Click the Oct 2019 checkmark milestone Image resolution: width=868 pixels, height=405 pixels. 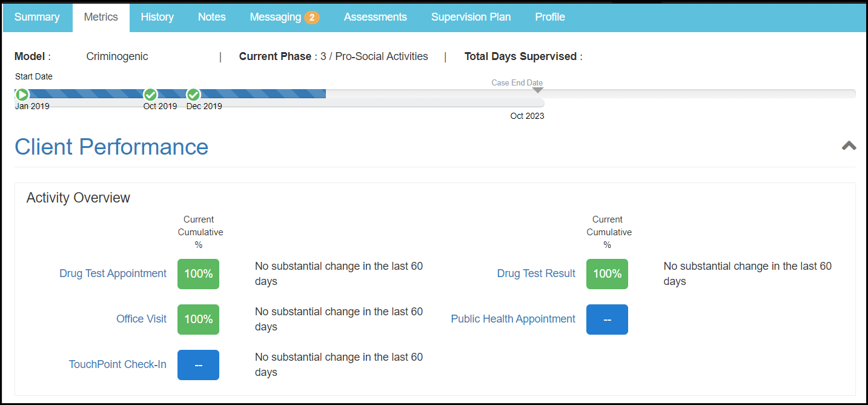tap(150, 95)
